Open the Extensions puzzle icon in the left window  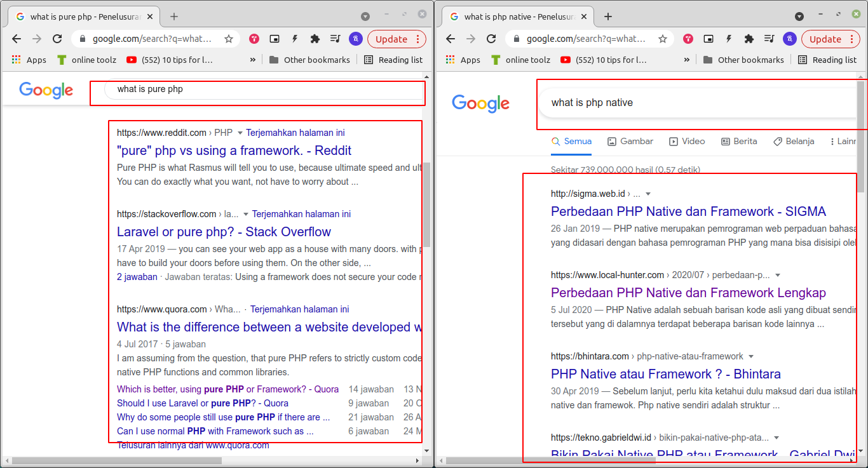tap(315, 39)
